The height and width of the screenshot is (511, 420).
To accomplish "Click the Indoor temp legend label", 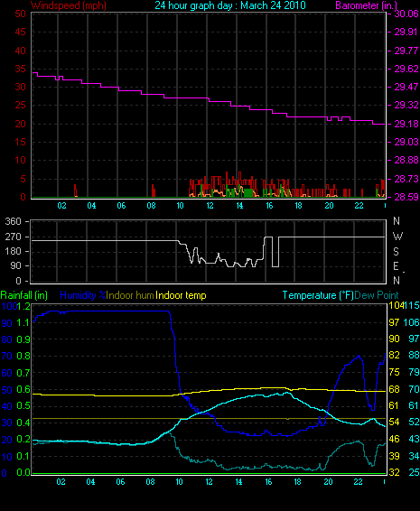I will (x=181, y=295).
